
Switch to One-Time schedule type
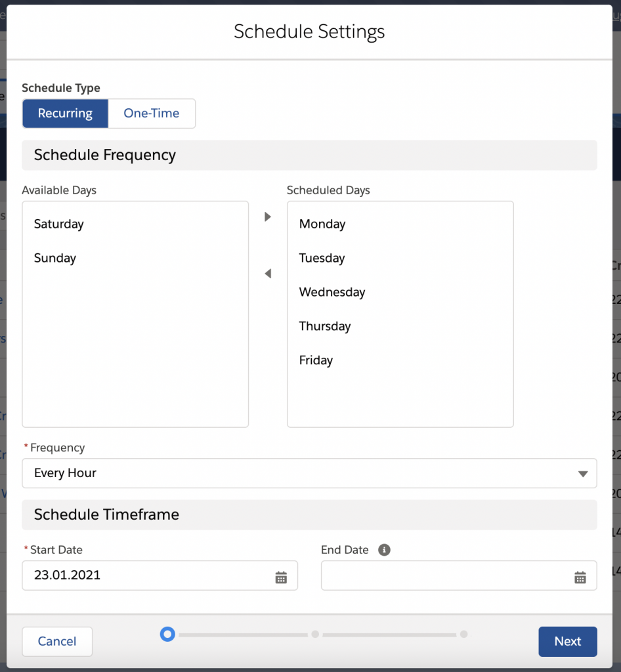click(x=152, y=114)
